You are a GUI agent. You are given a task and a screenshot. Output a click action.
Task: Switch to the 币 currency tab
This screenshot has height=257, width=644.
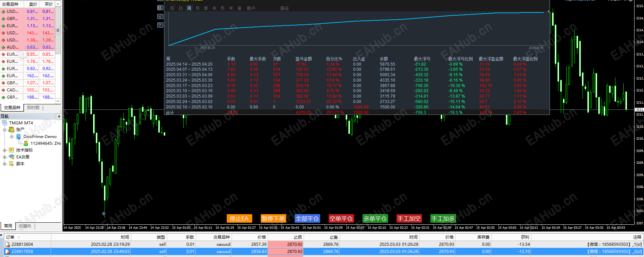[223, 8]
